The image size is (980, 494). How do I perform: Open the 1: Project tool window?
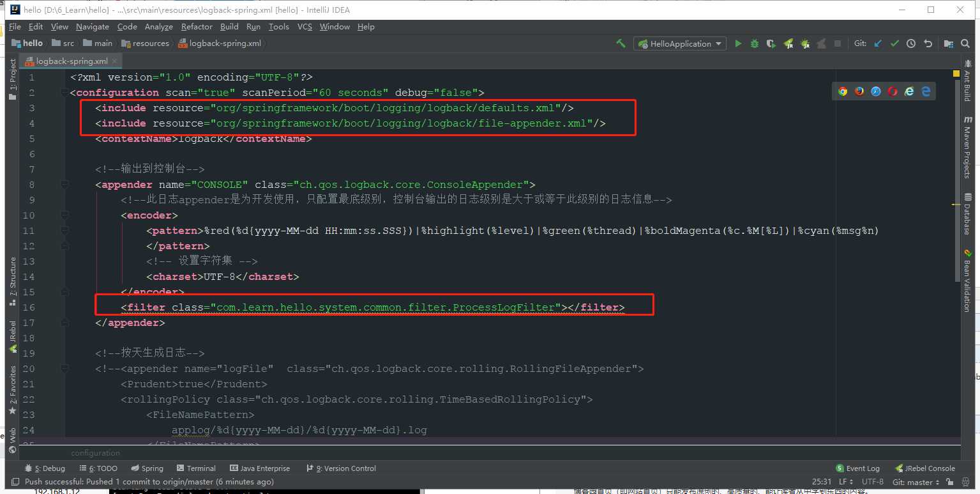coord(12,79)
